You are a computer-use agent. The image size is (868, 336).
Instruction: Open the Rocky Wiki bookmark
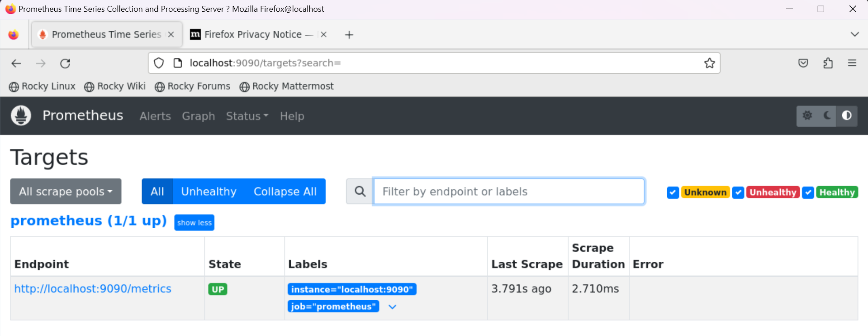click(x=115, y=86)
